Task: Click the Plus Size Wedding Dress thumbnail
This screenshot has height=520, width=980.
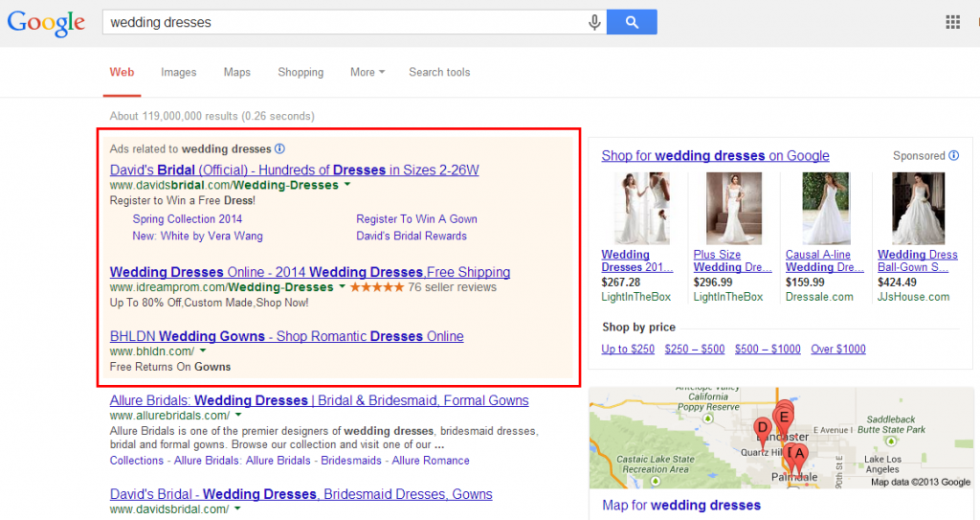Action: (x=734, y=209)
